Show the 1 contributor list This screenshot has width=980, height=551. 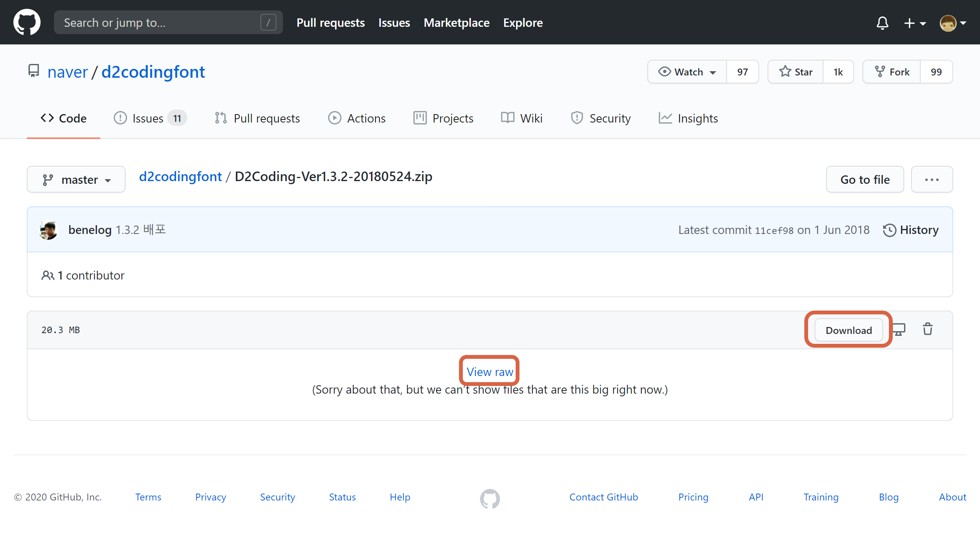83,275
